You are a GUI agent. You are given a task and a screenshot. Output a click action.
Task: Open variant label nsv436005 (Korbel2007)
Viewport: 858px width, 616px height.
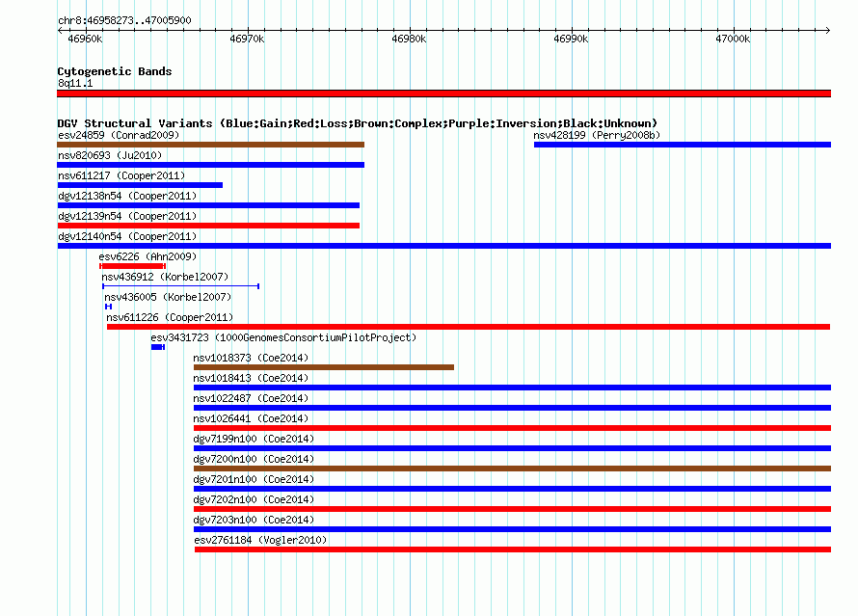(x=168, y=297)
